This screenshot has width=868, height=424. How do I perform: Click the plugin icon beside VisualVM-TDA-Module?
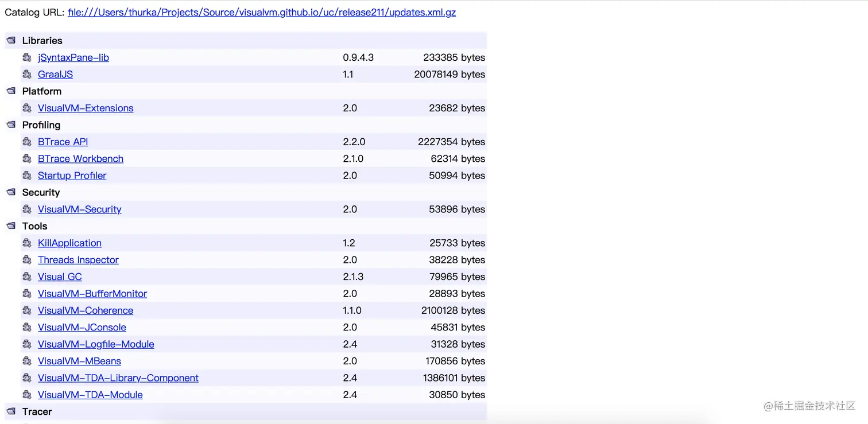pos(27,395)
